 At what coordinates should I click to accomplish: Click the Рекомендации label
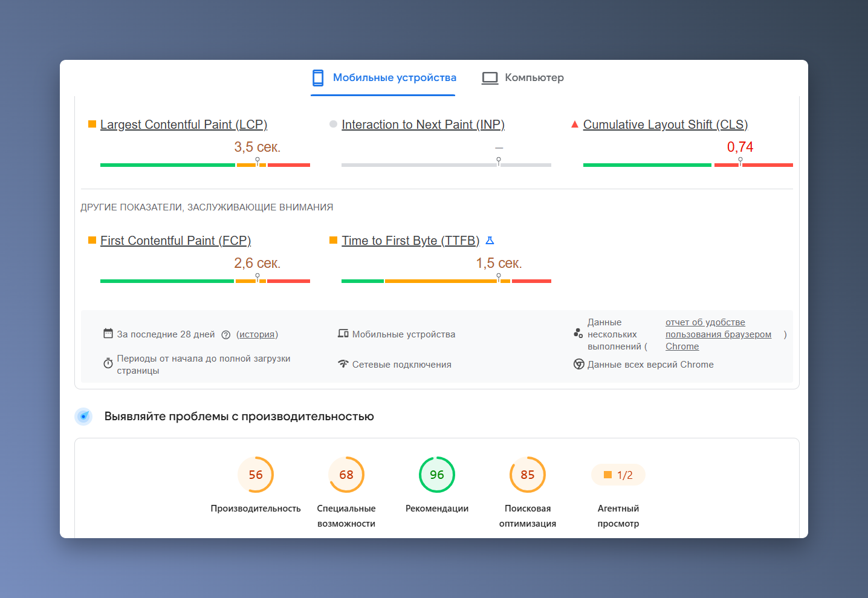437,509
